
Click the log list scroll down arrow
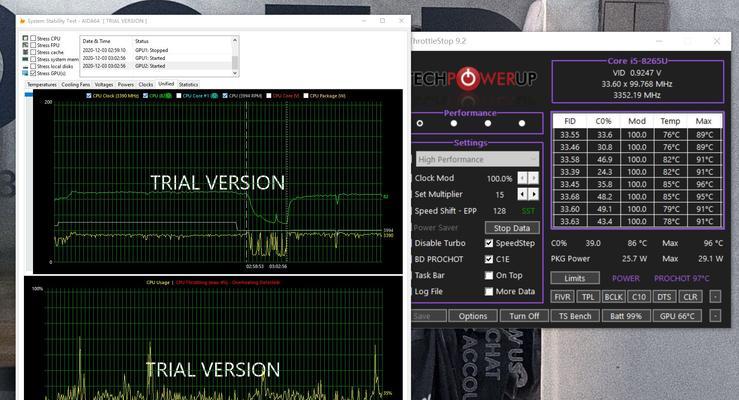[235, 73]
